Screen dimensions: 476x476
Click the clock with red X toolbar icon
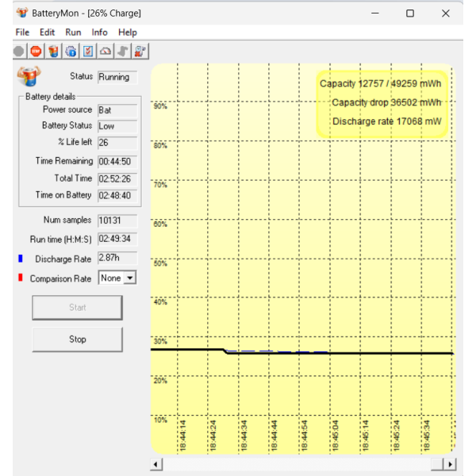coord(140,52)
